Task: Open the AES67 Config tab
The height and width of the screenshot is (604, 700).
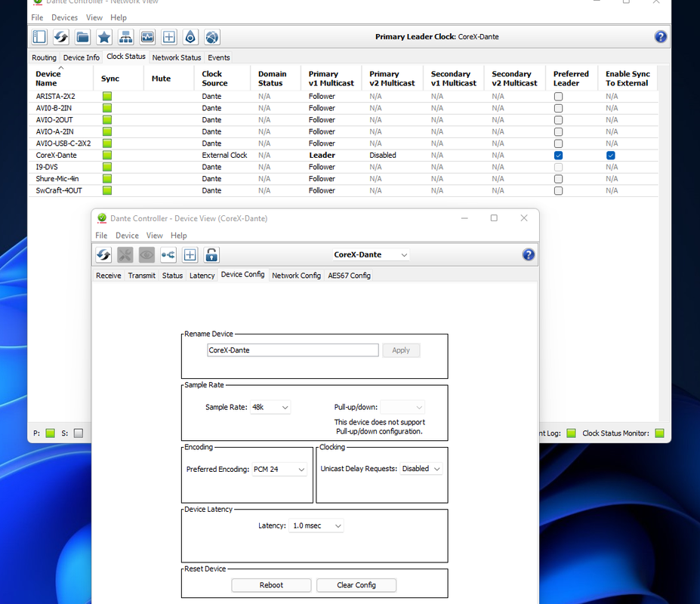Action: point(349,276)
